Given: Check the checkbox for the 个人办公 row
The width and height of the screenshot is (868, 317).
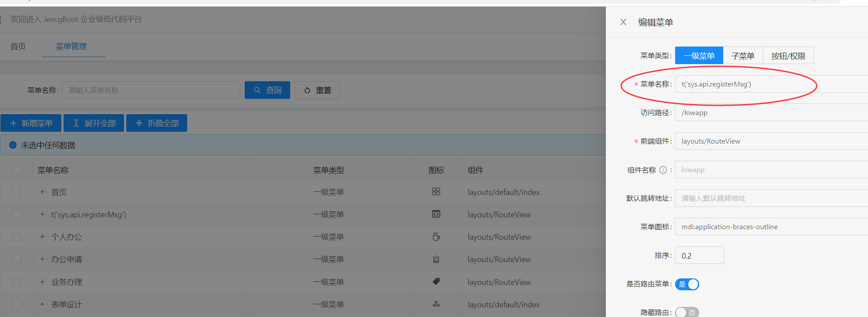Looking at the screenshot, I should pyautogui.click(x=17, y=237).
